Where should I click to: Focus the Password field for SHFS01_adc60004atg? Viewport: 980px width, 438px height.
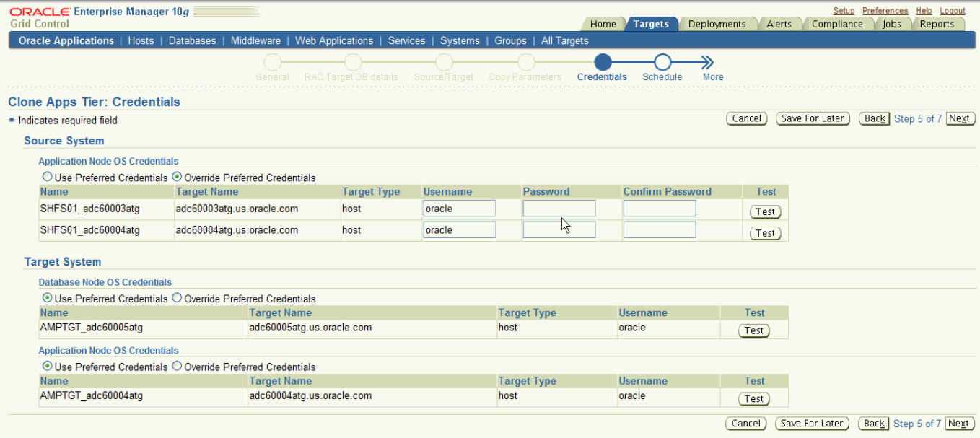tap(559, 230)
